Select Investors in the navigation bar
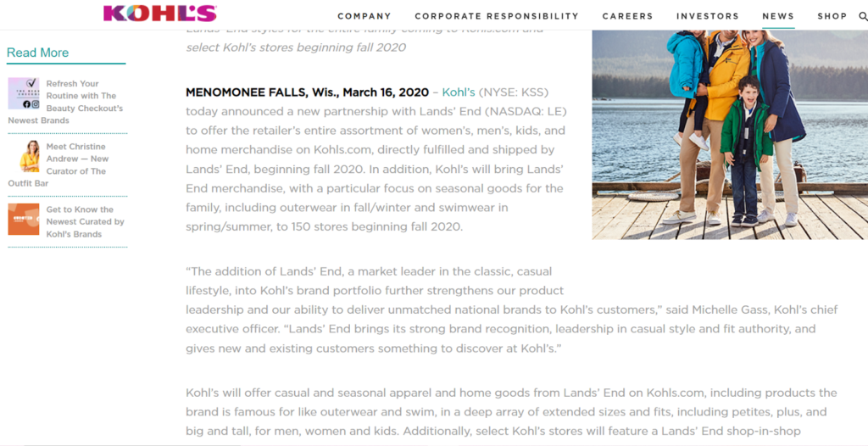 (708, 16)
